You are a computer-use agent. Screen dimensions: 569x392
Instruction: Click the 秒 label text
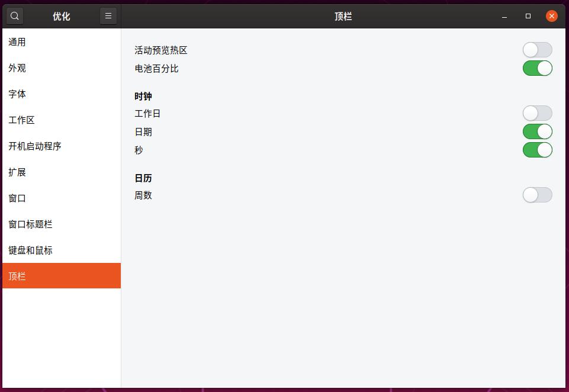point(139,150)
